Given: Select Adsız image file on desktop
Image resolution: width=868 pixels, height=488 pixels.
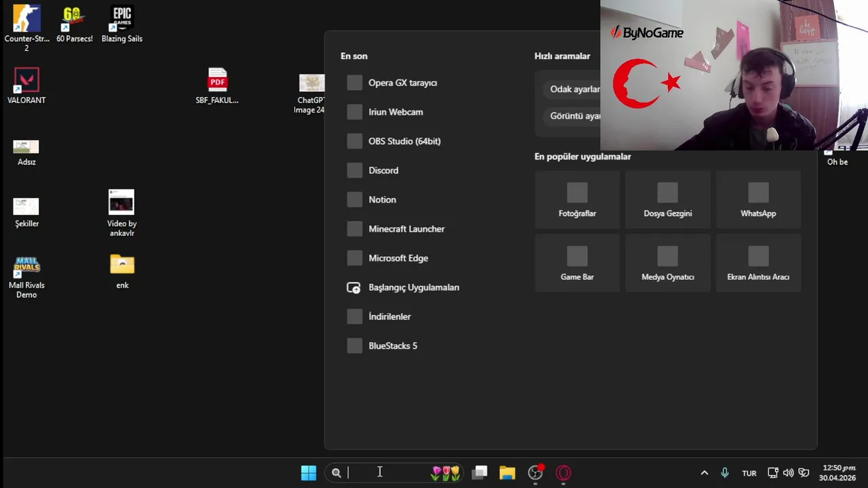Looking at the screenshot, I should tap(26, 152).
